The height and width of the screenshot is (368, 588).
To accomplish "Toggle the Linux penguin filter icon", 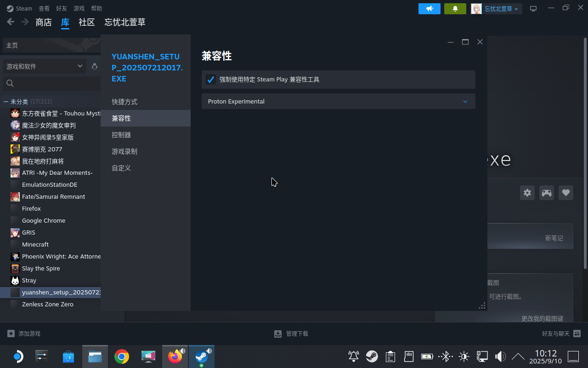I will (95, 66).
